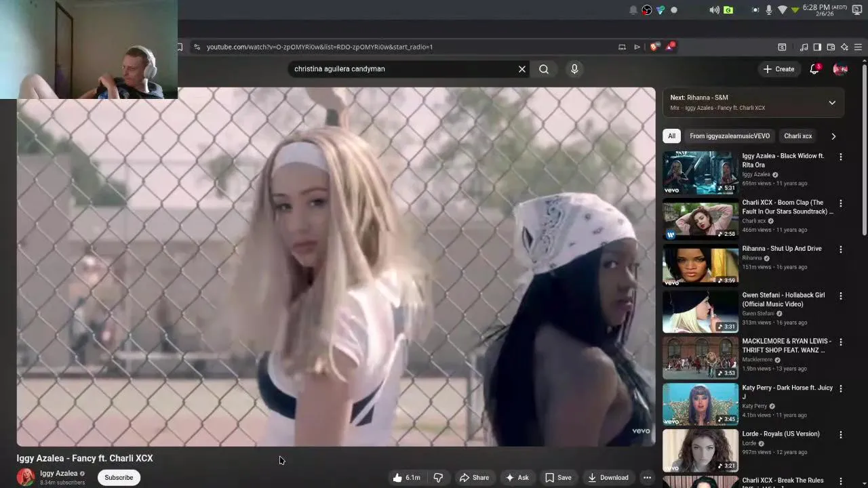
Task: Like the video with thumbs up
Action: tap(406, 478)
